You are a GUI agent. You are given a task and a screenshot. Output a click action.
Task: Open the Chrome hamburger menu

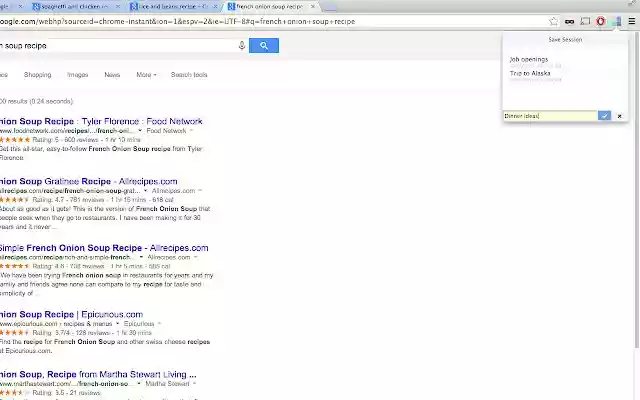pyautogui.click(x=632, y=21)
